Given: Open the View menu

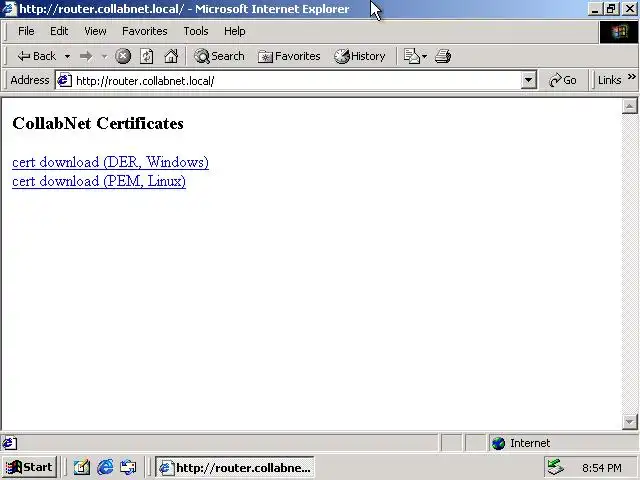Looking at the screenshot, I should point(96,31).
